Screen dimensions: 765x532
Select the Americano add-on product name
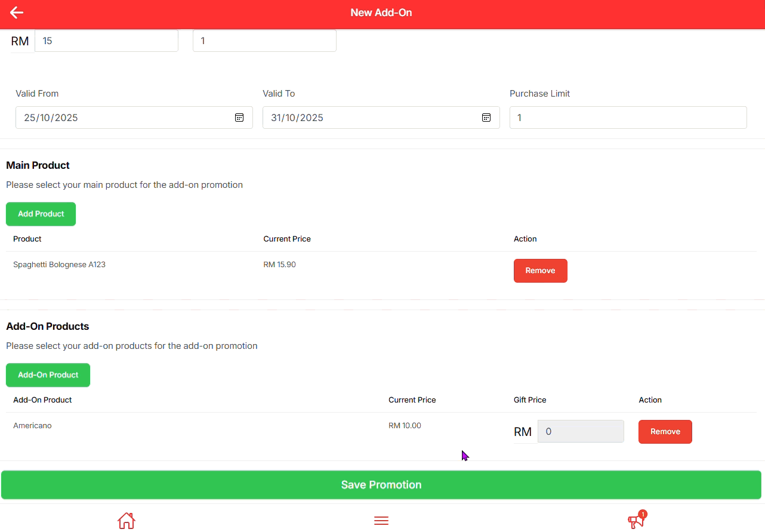tap(32, 426)
